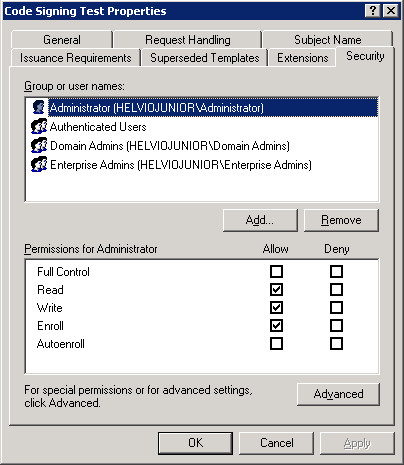Click the Administrator user icon
Viewport: 404px width, 465px height.
[39, 108]
